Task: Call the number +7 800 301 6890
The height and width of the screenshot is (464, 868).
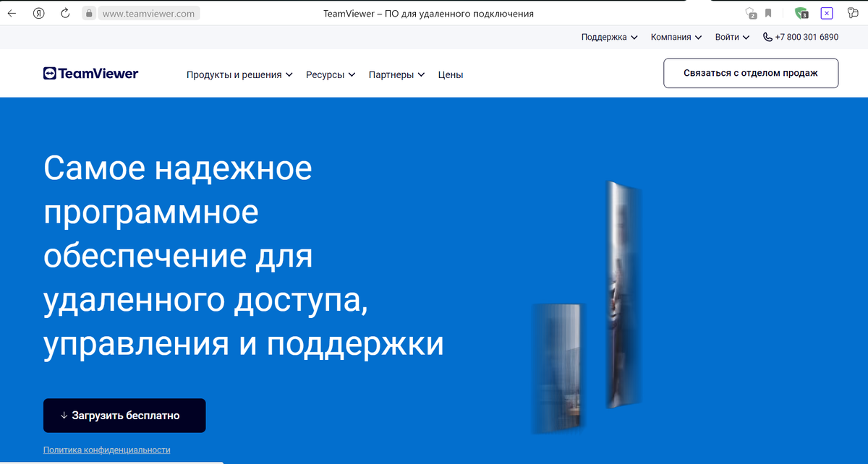Action: (801, 37)
